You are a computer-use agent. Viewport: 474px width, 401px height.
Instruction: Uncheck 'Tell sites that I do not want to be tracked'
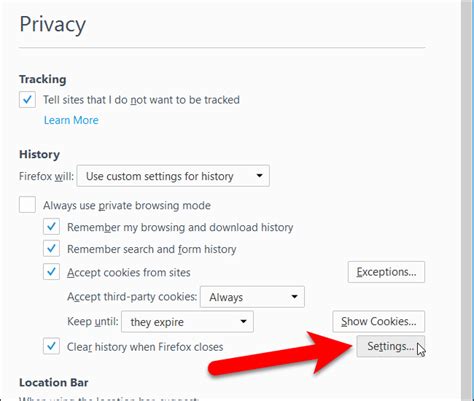pyautogui.click(x=27, y=99)
